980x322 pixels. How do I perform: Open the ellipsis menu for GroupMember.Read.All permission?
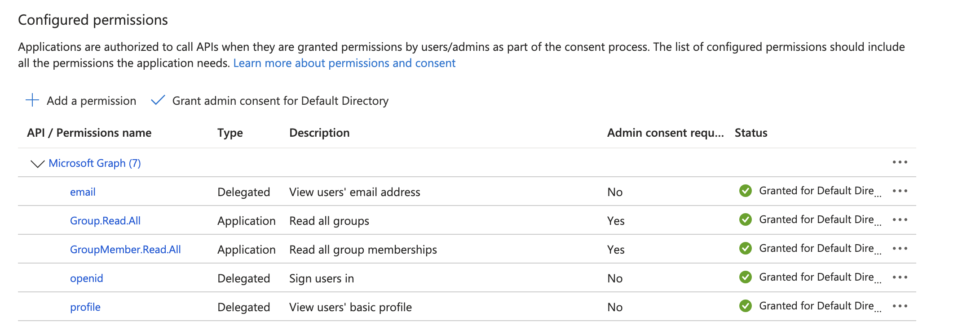point(900,249)
